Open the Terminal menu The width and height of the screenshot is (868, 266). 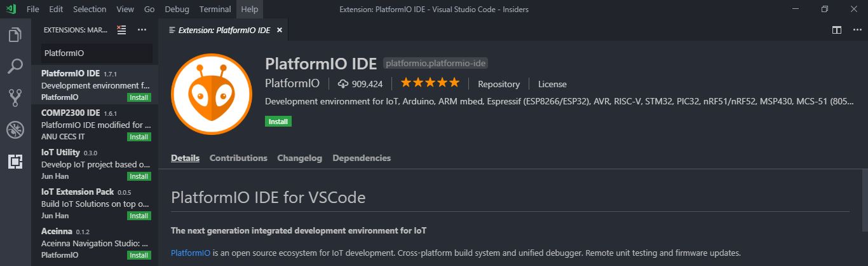coord(215,10)
